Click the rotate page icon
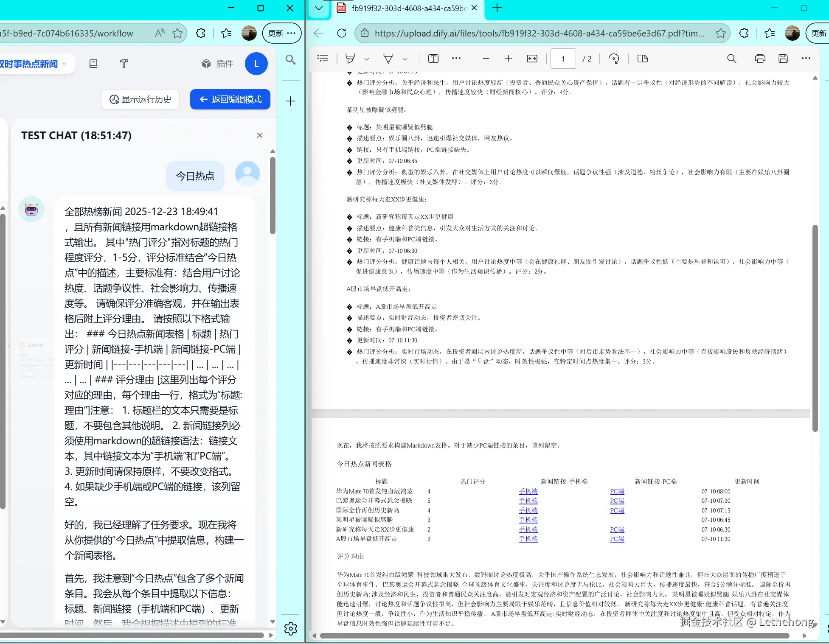 614,59
